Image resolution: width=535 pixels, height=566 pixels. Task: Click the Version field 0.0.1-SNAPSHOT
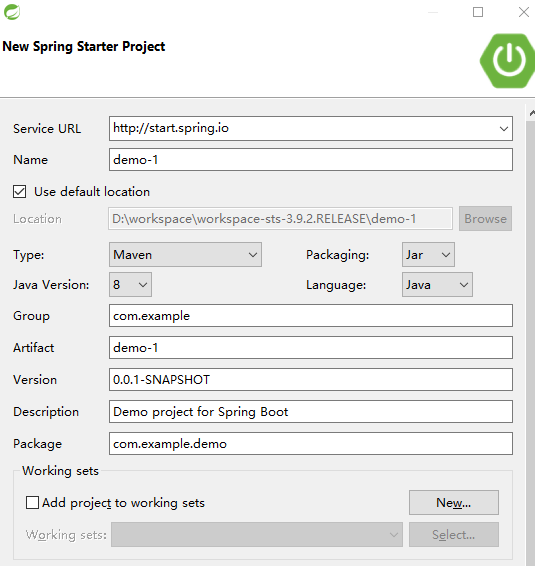pos(311,379)
